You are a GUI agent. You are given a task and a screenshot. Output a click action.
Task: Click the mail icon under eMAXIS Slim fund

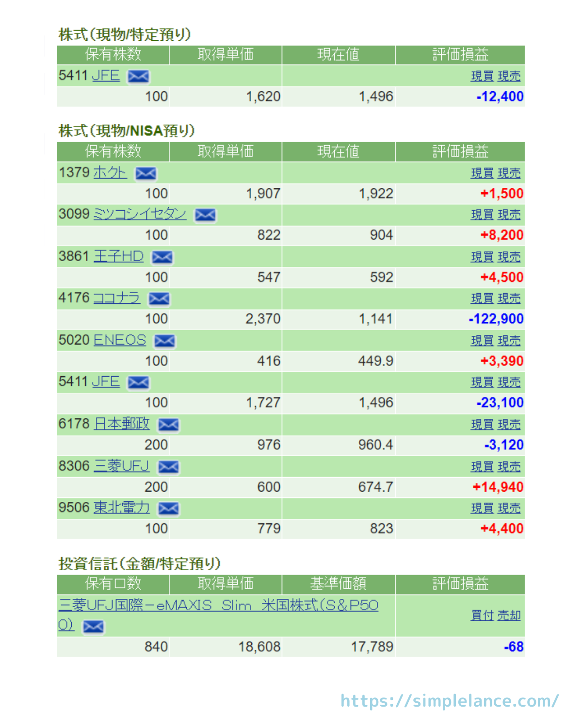[93, 627]
